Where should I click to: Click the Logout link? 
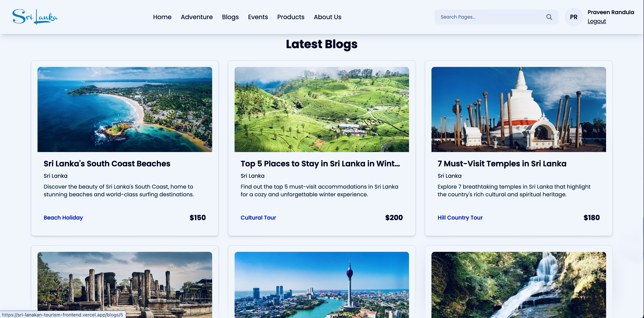pos(597,21)
